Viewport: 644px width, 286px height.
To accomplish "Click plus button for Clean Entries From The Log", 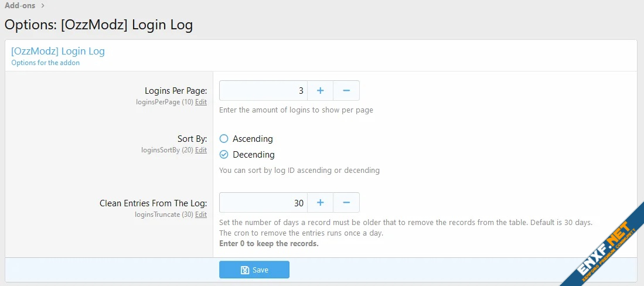I will tap(321, 203).
